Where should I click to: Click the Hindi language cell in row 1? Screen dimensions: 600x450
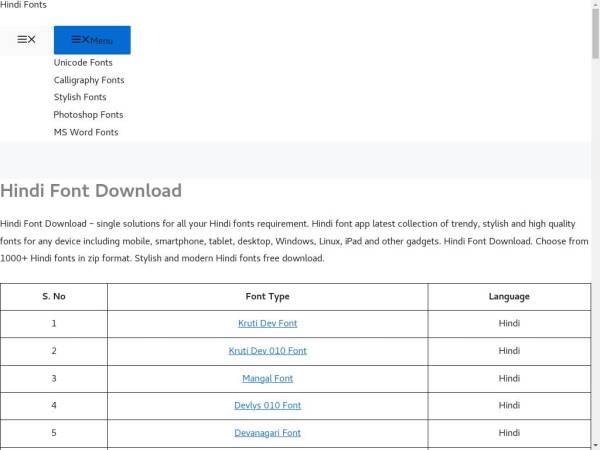point(509,323)
